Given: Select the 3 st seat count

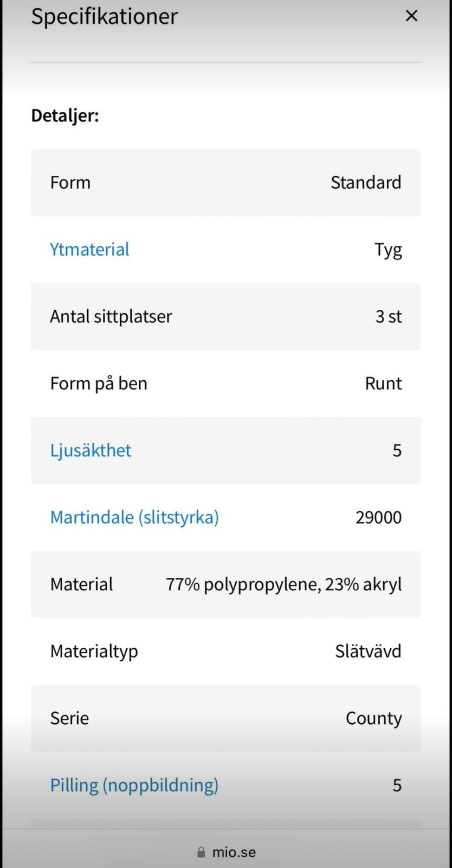Looking at the screenshot, I should tap(389, 317).
